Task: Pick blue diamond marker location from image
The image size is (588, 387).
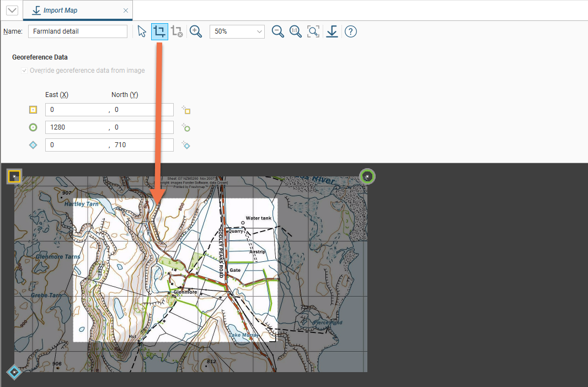Action: click(x=186, y=146)
